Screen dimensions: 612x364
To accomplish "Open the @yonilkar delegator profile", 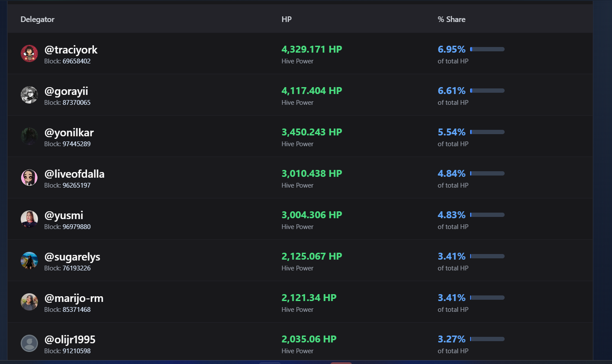I will pos(69,133).
